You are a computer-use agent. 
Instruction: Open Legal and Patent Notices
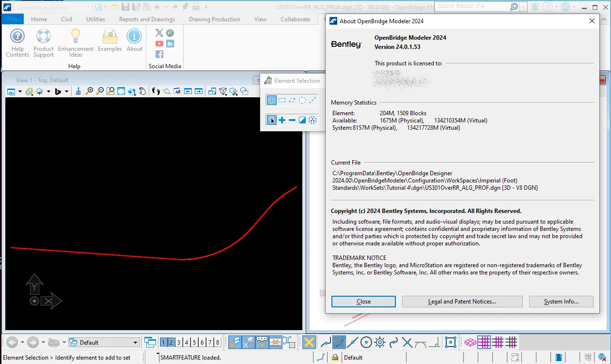[x=462, y=302]
